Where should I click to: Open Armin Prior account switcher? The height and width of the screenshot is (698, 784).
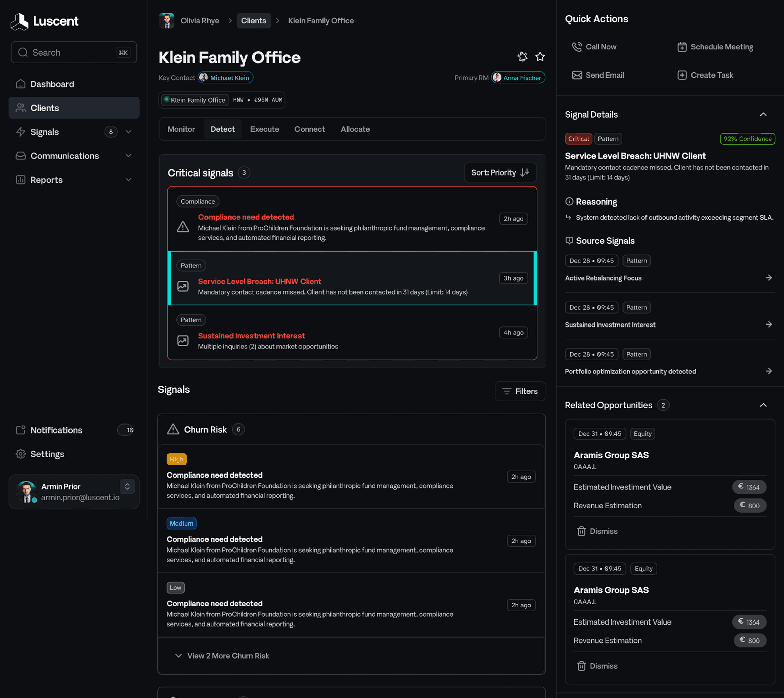(127, 487)
